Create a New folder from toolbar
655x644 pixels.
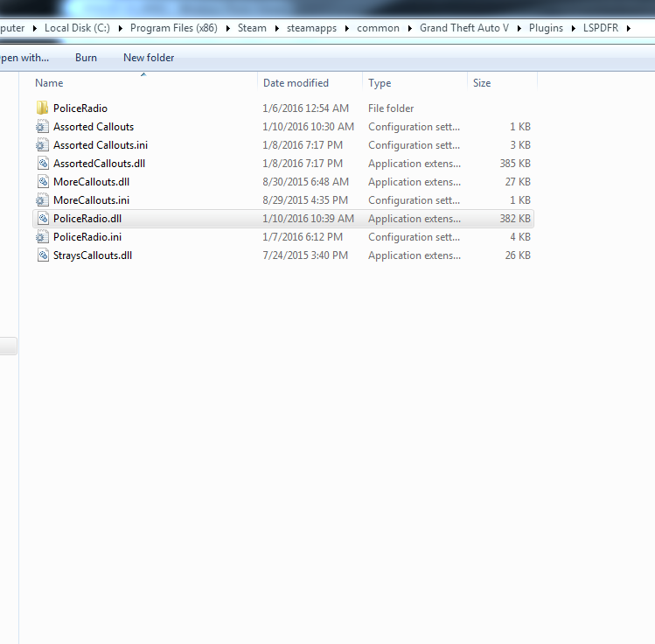tap(149, 58)
